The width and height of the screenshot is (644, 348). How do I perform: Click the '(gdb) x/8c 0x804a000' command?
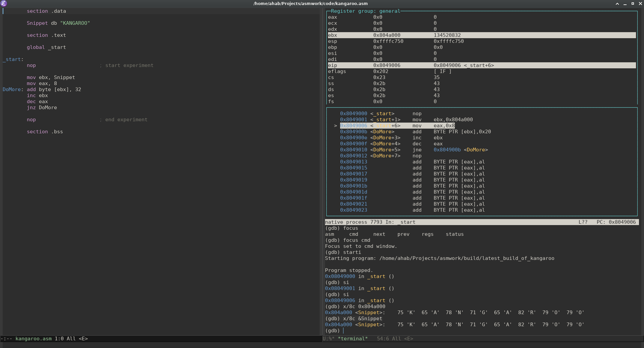(355, 306)
